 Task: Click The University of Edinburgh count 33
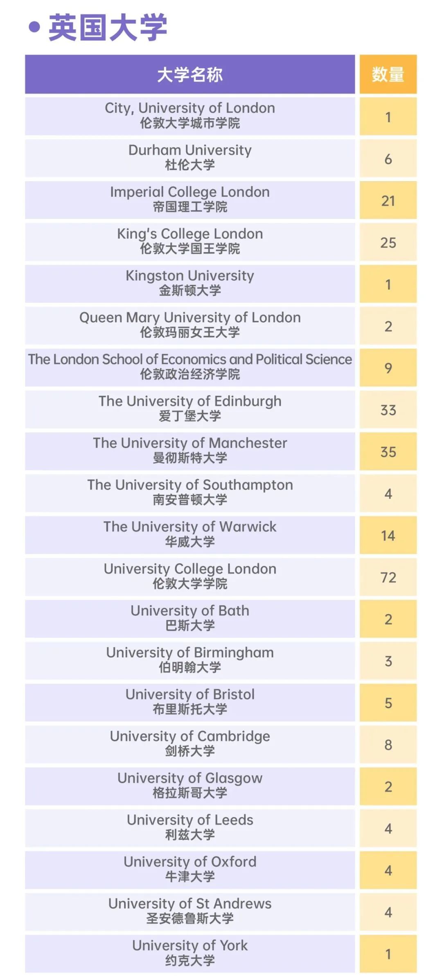click(x=388, y=409)
